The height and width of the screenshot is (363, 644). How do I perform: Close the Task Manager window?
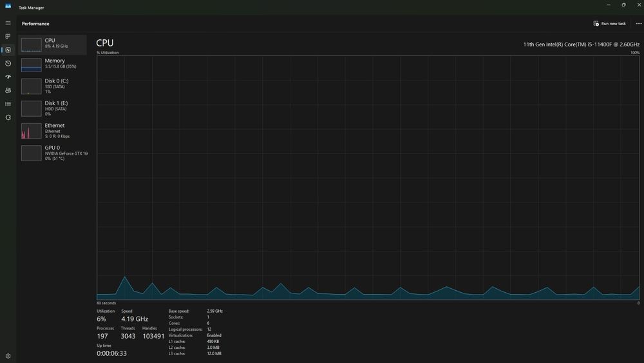pyautogui.click(x=639, y=5)
